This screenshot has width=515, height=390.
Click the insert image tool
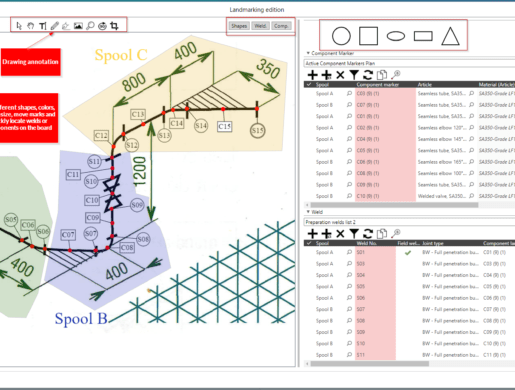[x=78, y=26]
